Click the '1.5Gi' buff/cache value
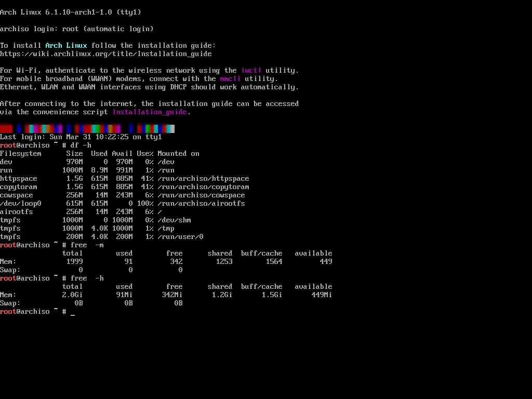Screen dimensions: 532x399 (x=272, y=295)
